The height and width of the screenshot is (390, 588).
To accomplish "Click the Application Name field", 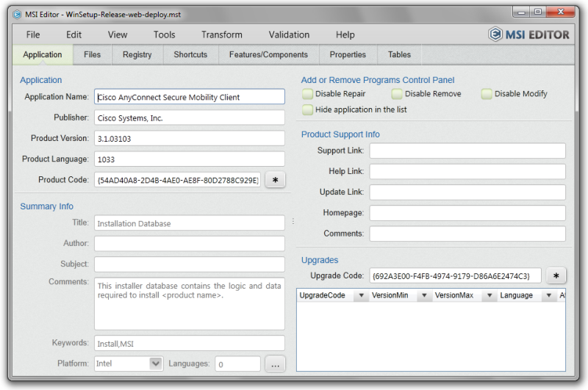I will 190,97.
